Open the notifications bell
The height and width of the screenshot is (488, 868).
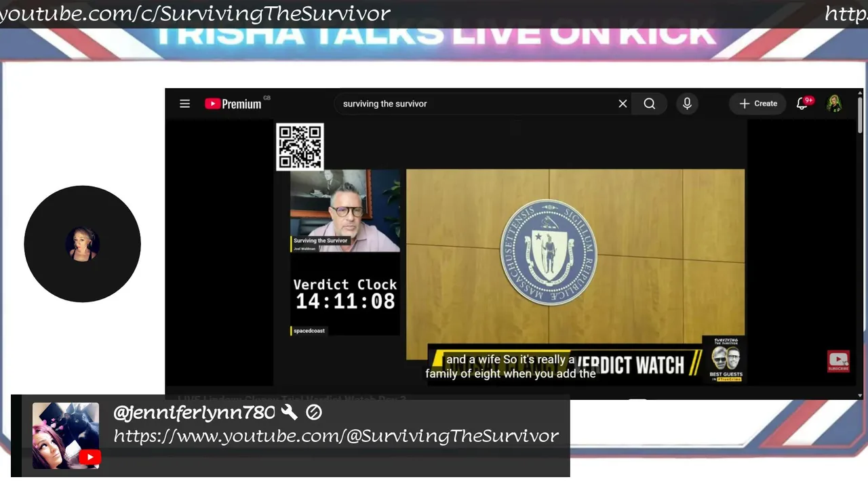tap(802, 104)
